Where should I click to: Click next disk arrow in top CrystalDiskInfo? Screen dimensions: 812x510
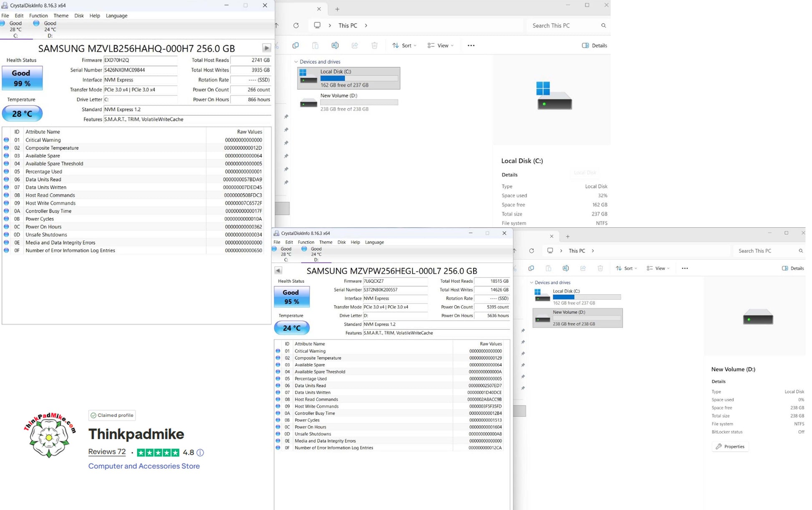pos(266,48)
